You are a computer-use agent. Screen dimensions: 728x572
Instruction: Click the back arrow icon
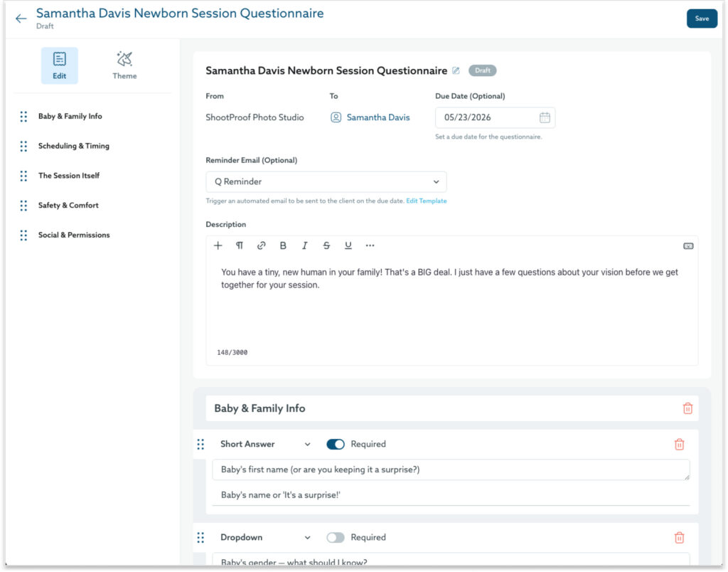click(21, 19)
